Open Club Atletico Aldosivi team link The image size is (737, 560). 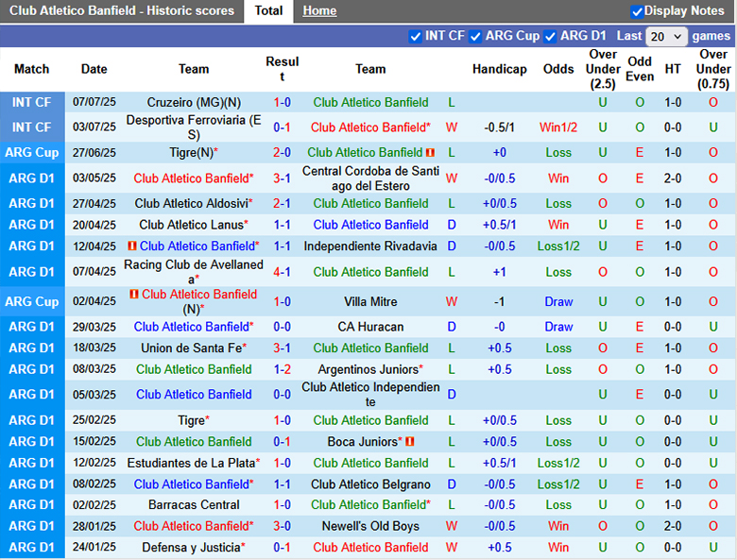pos(191,203)
